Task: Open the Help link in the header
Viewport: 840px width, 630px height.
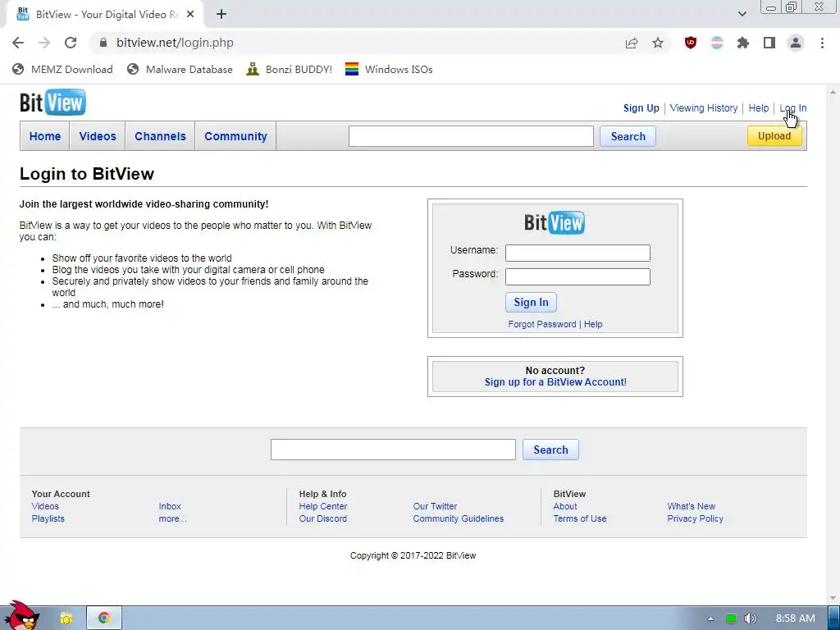Action: [759, 108]
